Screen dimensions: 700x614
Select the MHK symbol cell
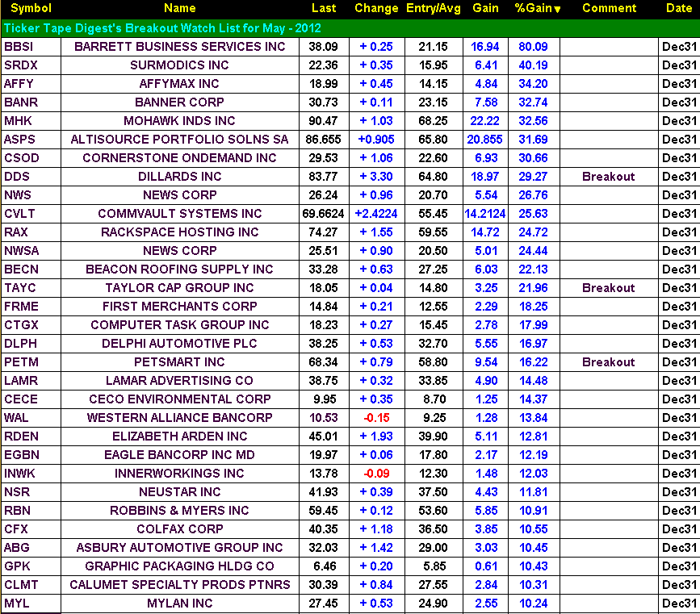[31, 120]
